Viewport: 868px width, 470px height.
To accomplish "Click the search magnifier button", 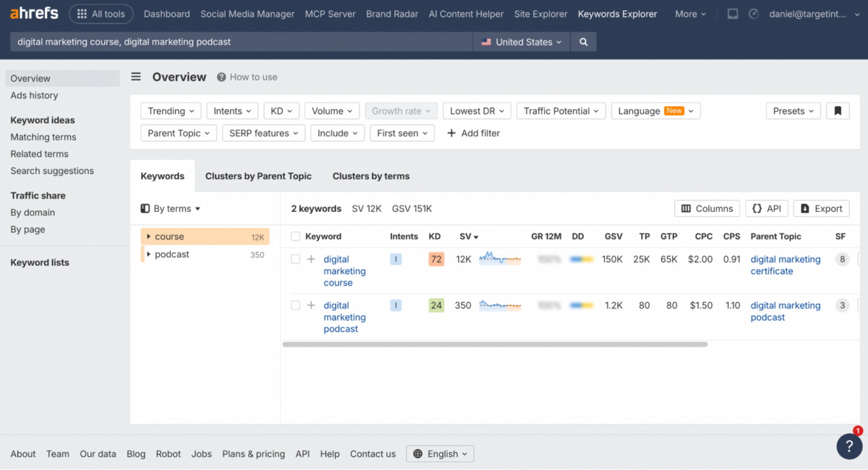I will click(584, 42).
